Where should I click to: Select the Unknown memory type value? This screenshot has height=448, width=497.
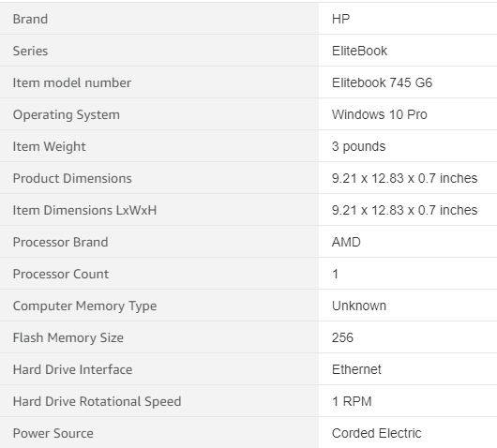359,306
